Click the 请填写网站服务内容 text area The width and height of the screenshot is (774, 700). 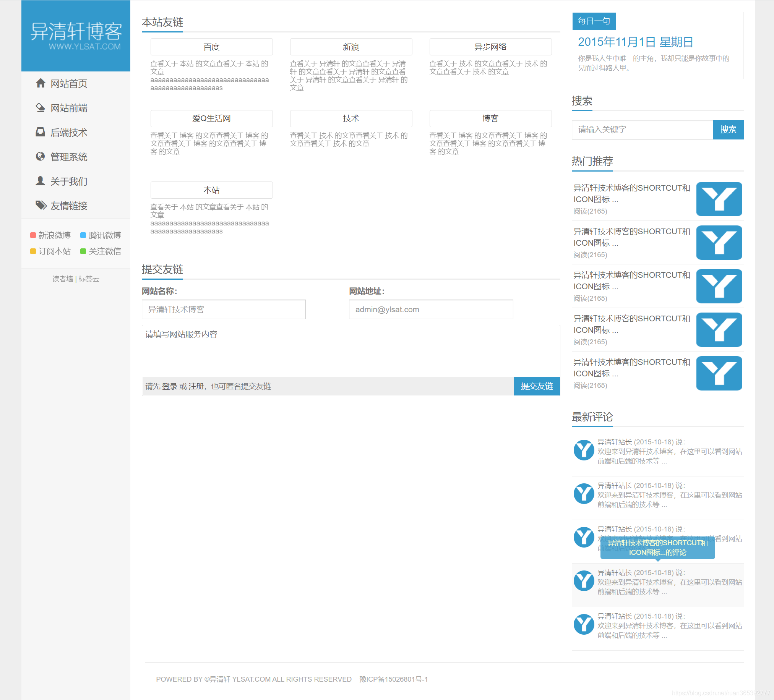coord(350,351)
